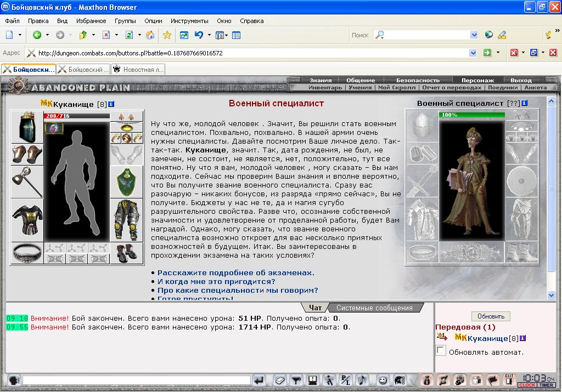Click the eraser clear-chat icon
This screenshot has height=392, width=562.
click(279, 380)
